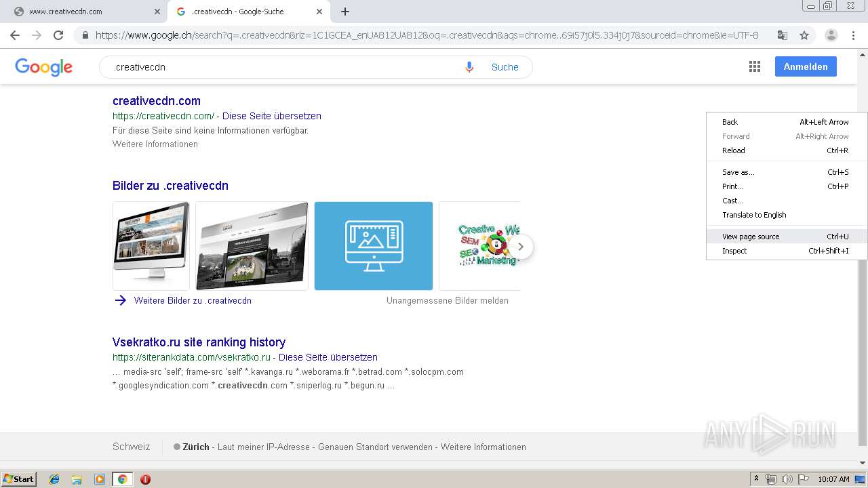The height and width of the screenshot is (488, 868).
Task: Start voice search with microphone icon
Action: [469, 67]
